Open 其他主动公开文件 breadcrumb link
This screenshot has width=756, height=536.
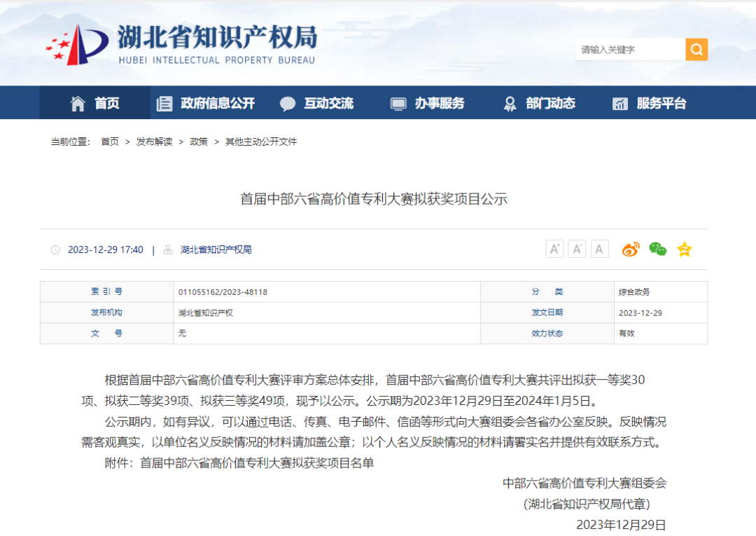point(259,142)
